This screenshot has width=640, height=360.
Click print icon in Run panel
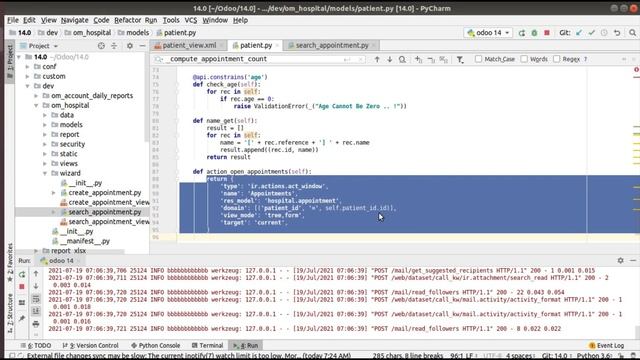[x=36, y=324]
